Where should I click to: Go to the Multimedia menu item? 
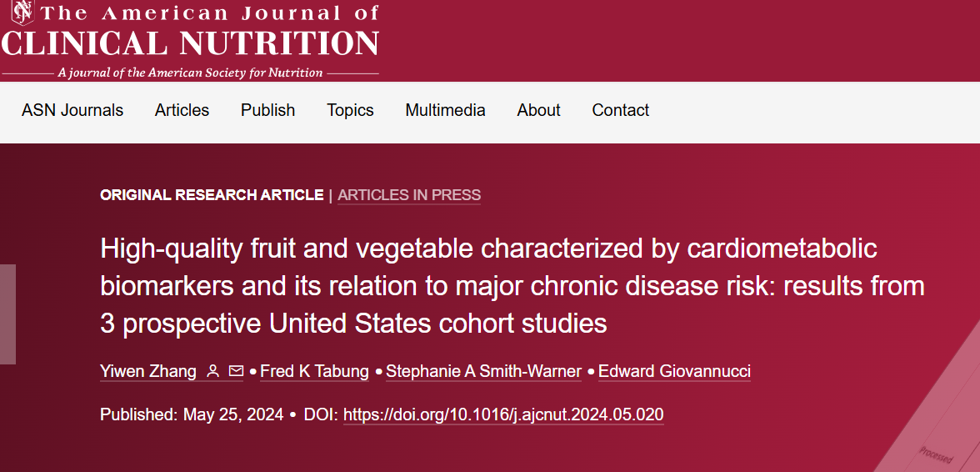coord(445,110)
